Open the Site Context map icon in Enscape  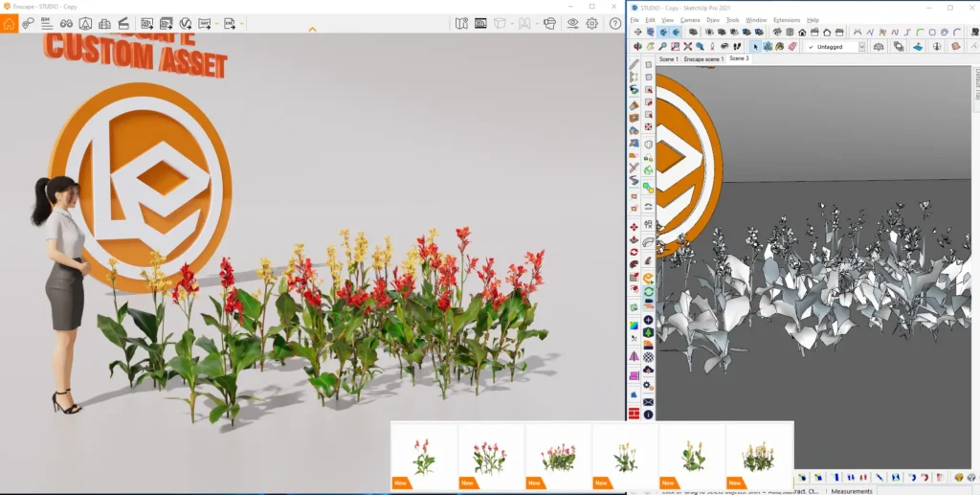point(461,24)
